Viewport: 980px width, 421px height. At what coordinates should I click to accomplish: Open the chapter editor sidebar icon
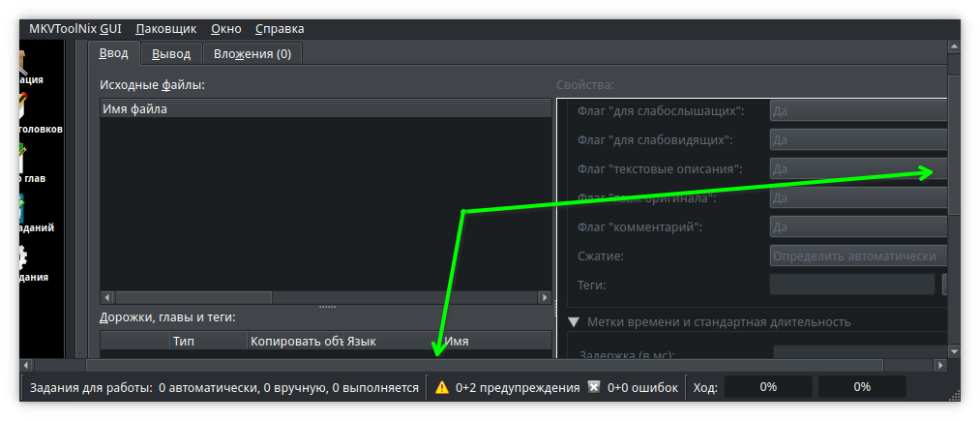(21, 157)
